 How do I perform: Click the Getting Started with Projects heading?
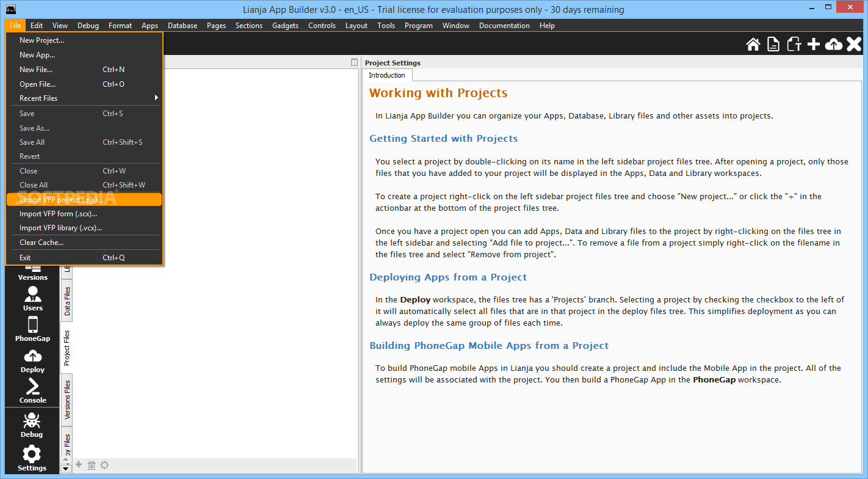443,139
